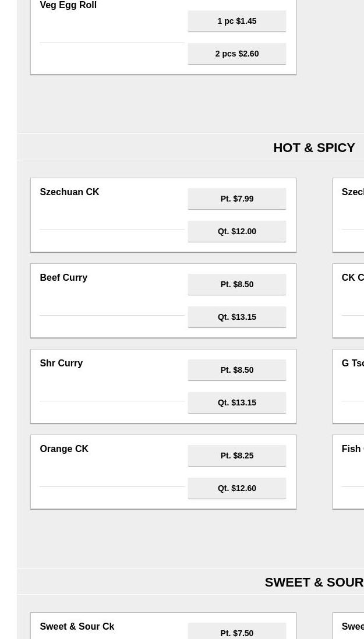Click the Veg Egg Roll item name
This screenshot has width=364, height=639.
point(68,5)
